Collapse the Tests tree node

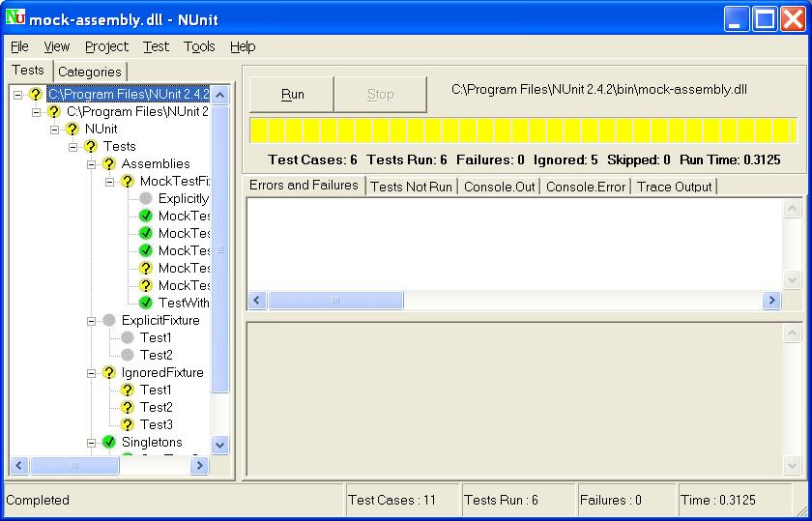(73, 147)
